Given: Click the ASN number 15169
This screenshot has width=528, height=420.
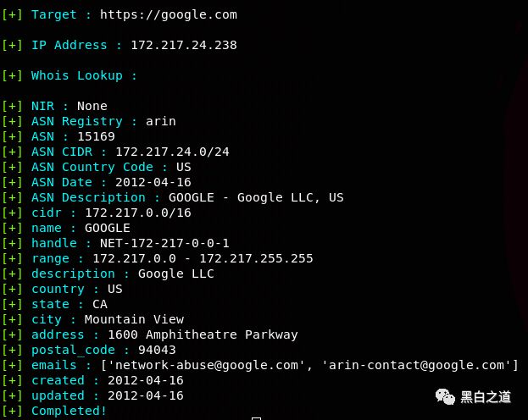Looking at the screenshot, I should tap(96, 136).
